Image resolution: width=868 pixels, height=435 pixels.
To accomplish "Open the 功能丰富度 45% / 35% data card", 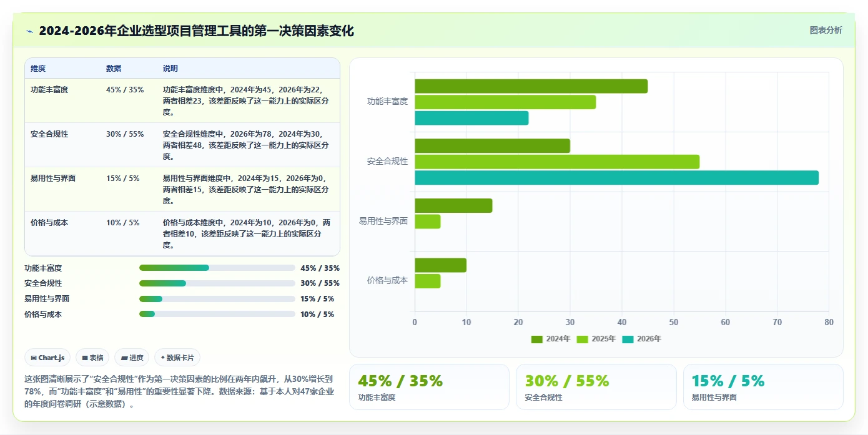I will pyautogui.click(x=430, y=387).
